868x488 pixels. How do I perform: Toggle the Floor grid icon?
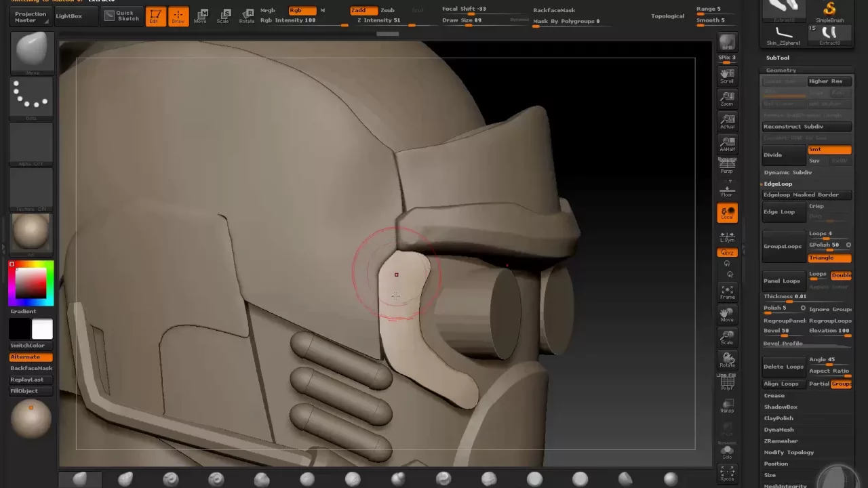click(x=727, y=189)
